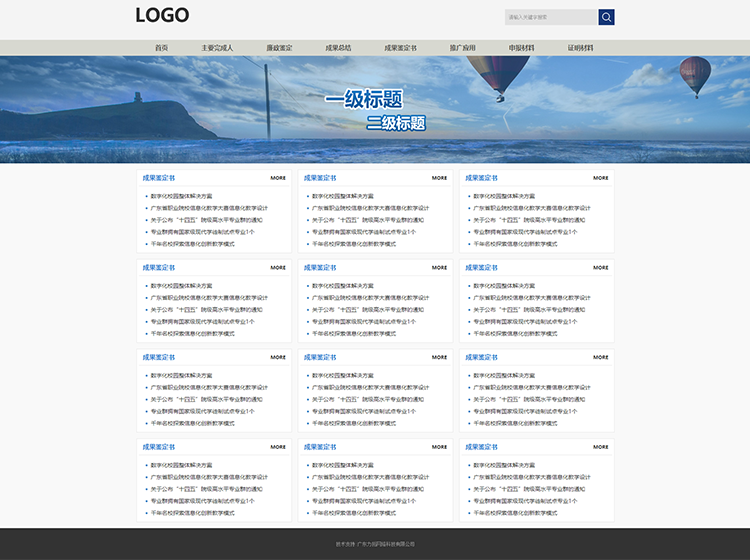The image size is (750, 560).
Task: Open MORE in the last row's middle panel
Action: 440,447
